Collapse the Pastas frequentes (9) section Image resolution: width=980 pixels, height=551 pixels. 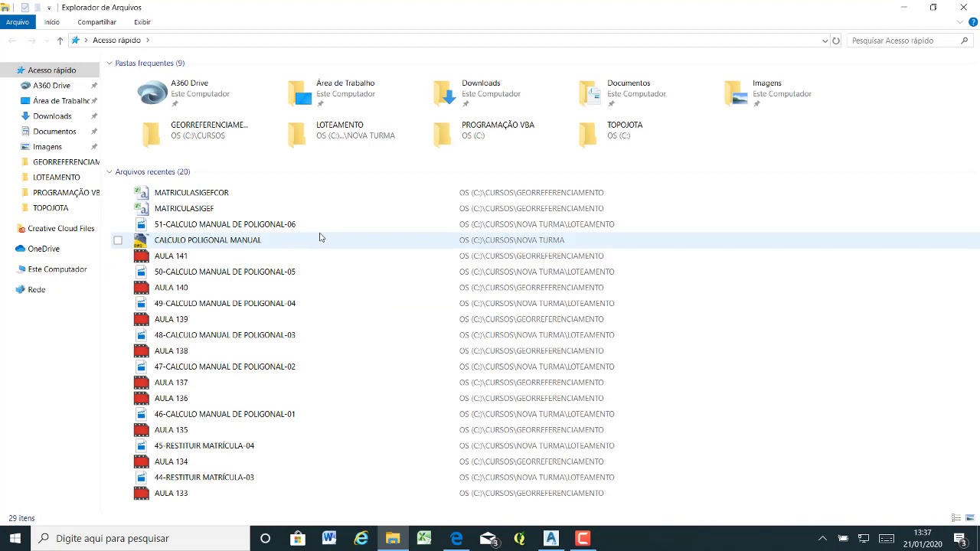point(109,63)
